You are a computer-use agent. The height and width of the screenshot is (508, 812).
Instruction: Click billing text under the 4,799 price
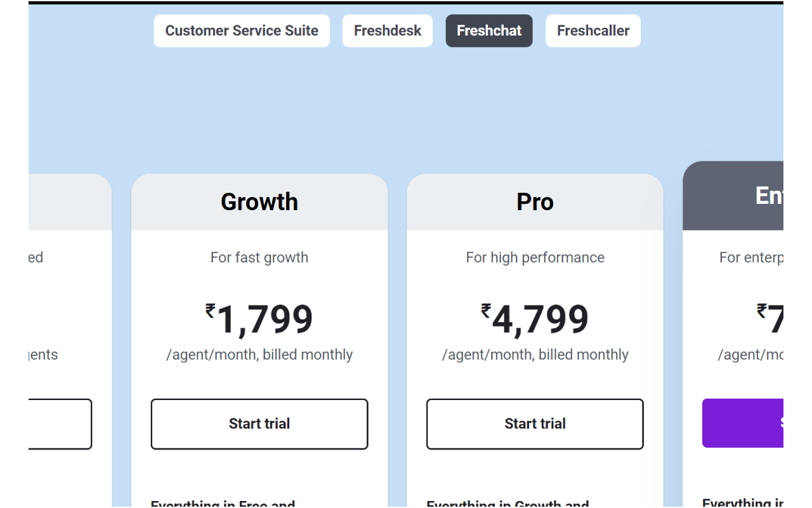[x=535, y=354]
